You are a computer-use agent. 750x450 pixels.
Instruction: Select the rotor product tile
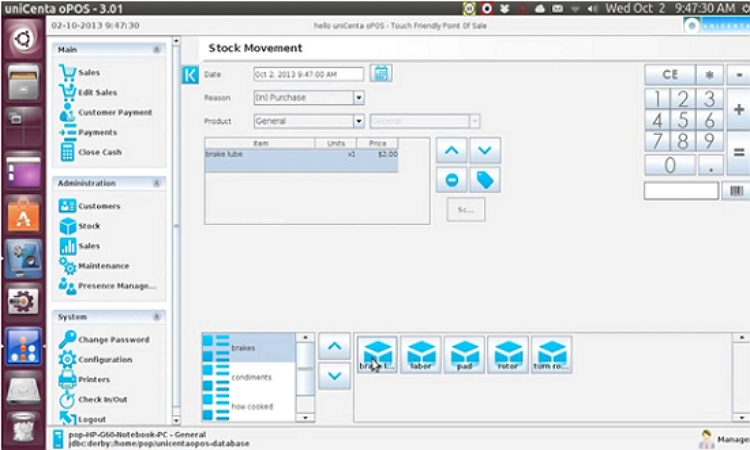(508, 354)
